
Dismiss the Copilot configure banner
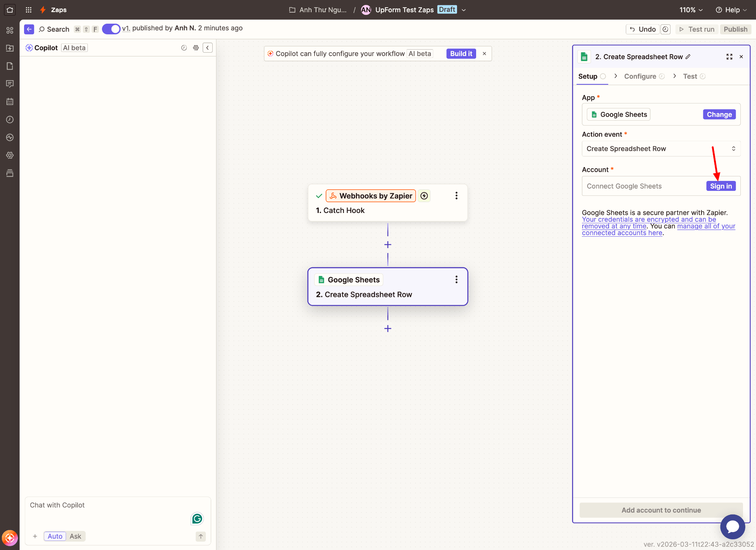[485, 54]
